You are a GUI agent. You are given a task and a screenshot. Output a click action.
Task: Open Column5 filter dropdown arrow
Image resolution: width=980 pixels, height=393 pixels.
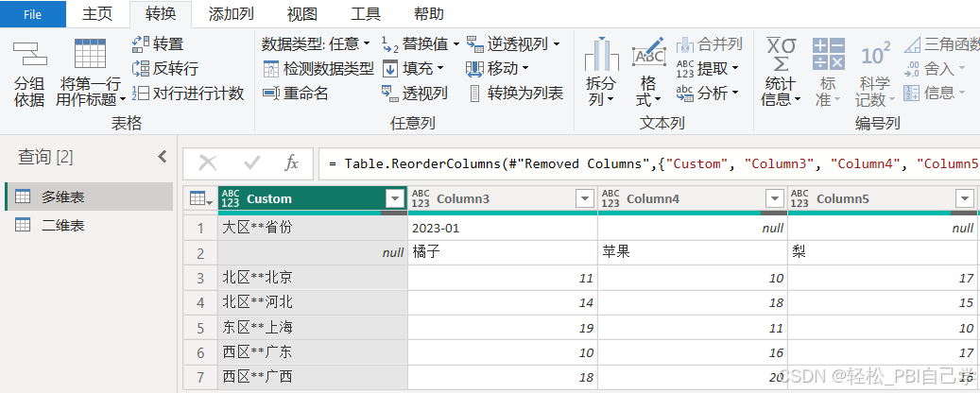tap(964, 198)
